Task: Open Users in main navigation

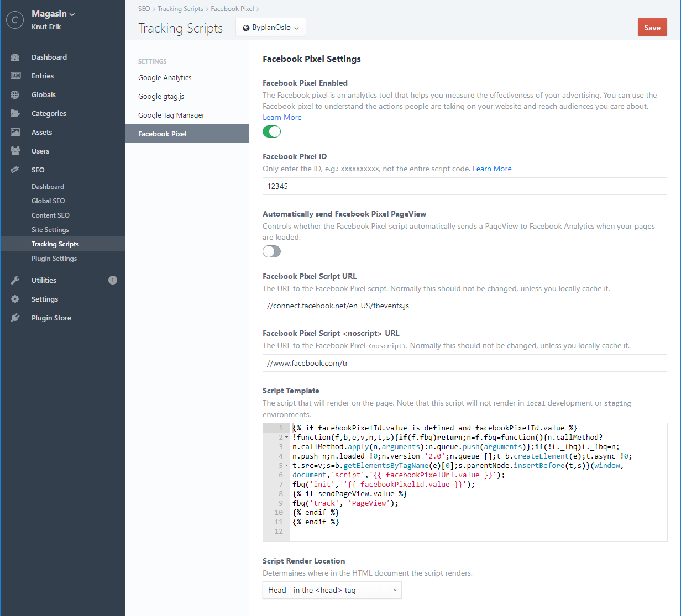Action: pyautogui.click(x=62, y=151)
